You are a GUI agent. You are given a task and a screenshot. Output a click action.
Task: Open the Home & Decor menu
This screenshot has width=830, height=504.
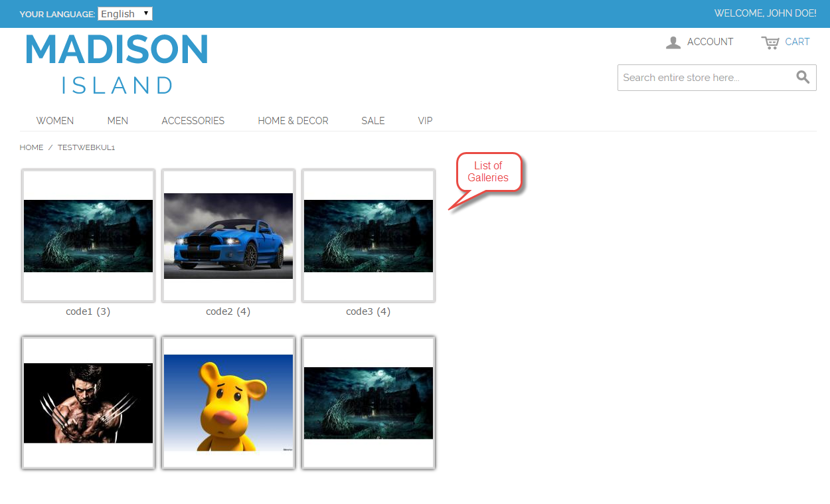pyautogui.click(x=293, y=121)
